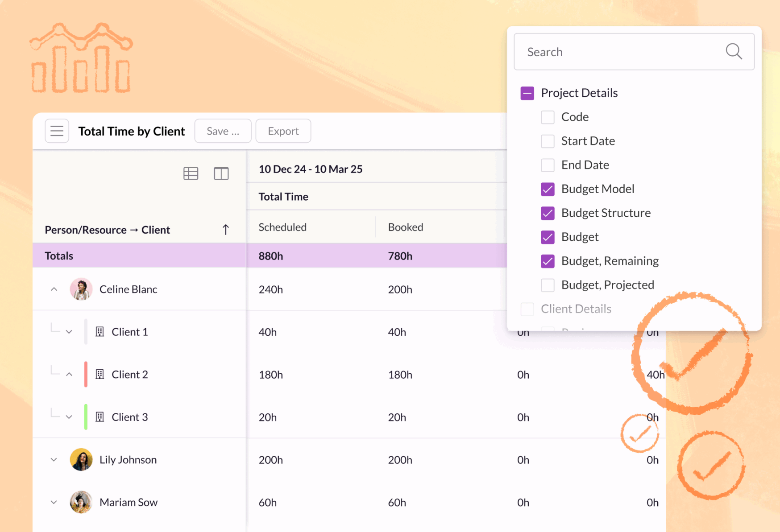Viewport: 780px width, 532px height.
Task: Click the Total Time header
Action: point(283,197)
